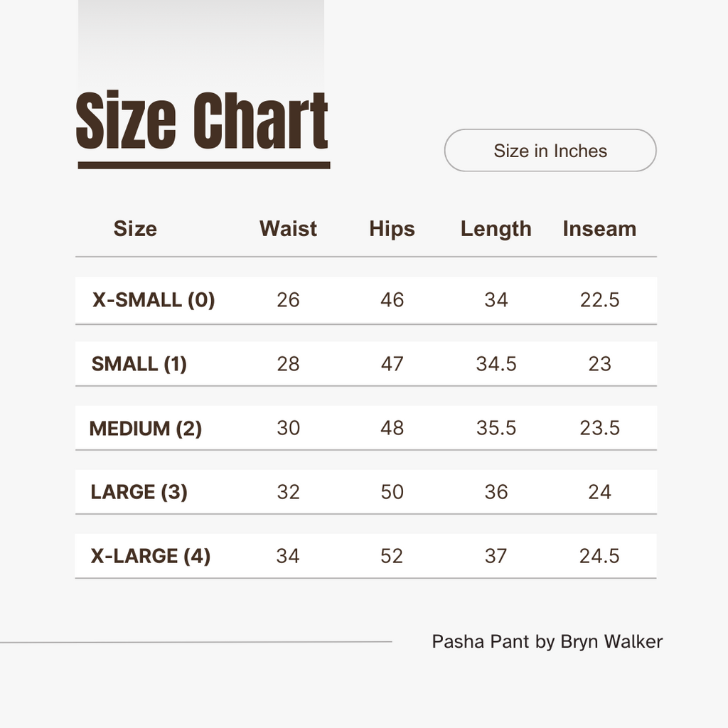Click the Size in Inches pill button
The image size is (728, 728).
[x=550, y=151]
